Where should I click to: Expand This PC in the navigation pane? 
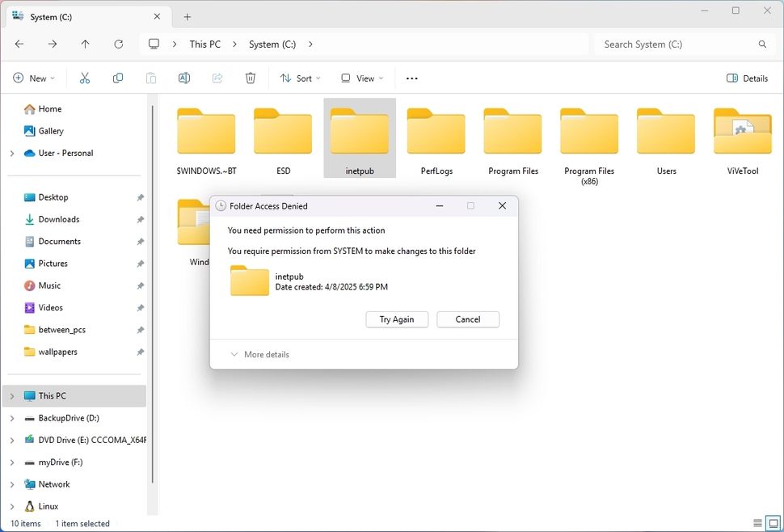[10, 395]
